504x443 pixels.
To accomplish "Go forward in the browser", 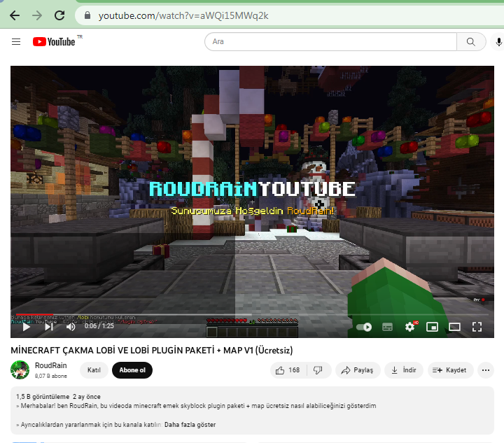I will tap(37, 15).
